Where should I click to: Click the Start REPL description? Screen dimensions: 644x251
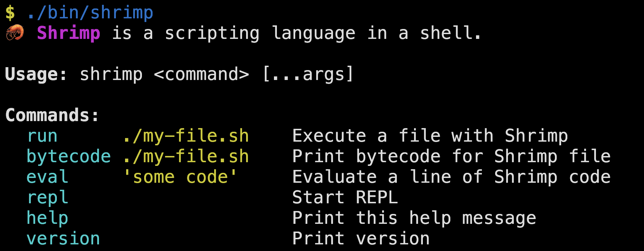(x=345, y=198)
